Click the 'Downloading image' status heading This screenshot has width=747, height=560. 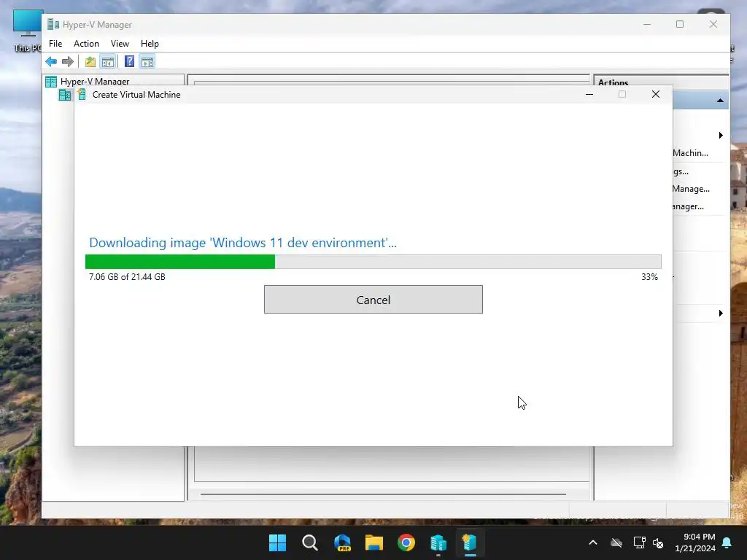click(x=242, y=243)
